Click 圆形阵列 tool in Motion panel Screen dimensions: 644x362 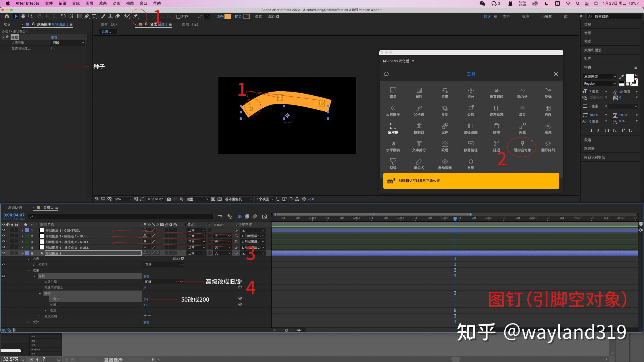click(548, 146)
